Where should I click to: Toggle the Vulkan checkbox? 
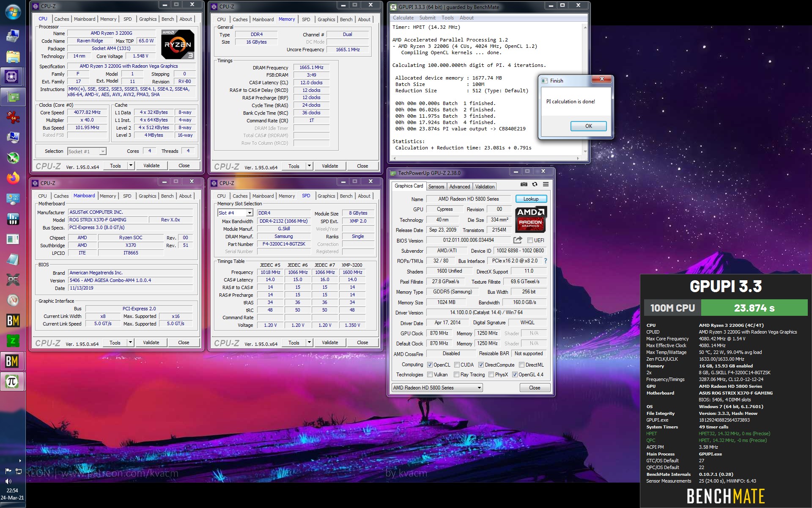coord(430,375)
